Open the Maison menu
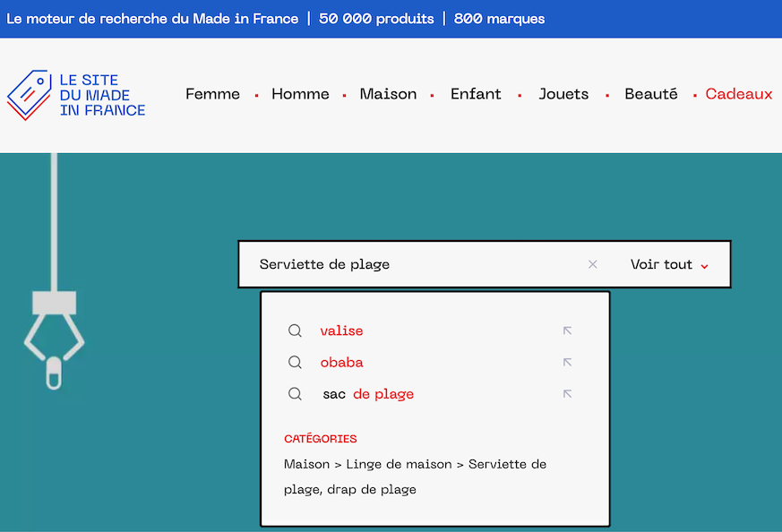This screenshot has height=532, width=782. point(388,94)
